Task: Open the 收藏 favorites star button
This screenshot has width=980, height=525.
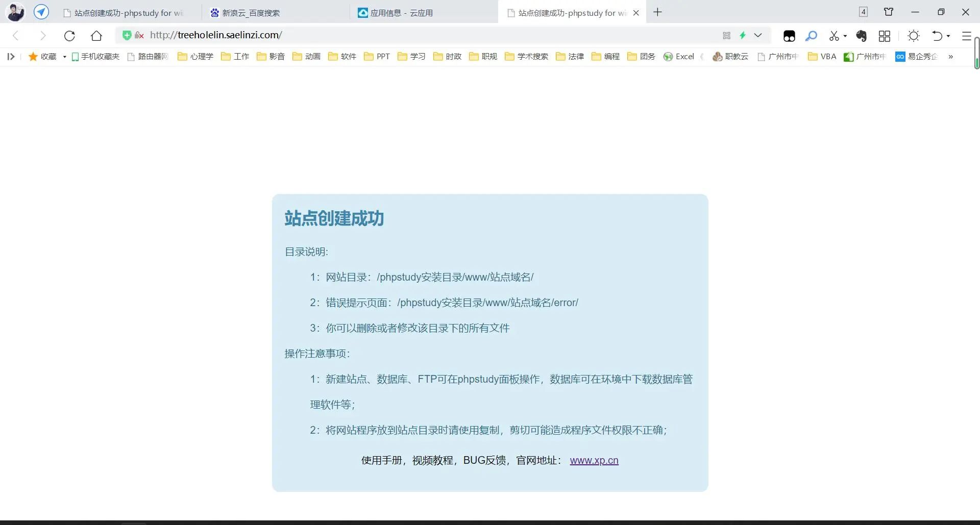Action: coord(42,57)
